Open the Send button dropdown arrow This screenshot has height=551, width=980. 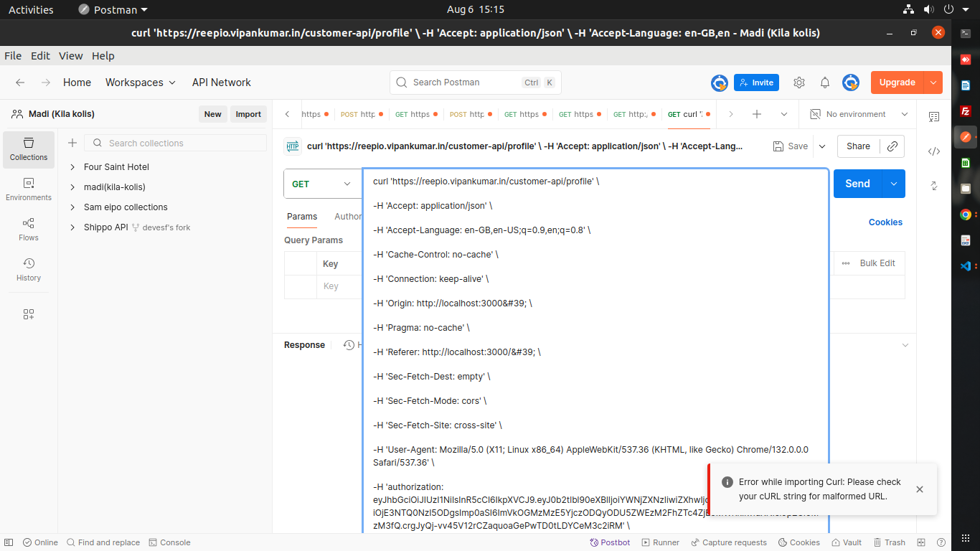[894, 184]
